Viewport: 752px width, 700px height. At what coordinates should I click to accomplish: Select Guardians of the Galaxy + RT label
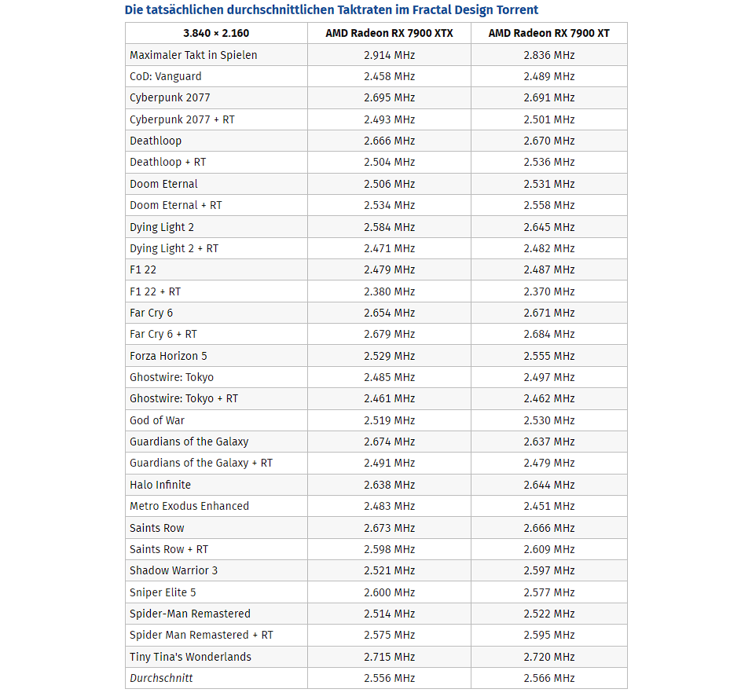point(201,464)
